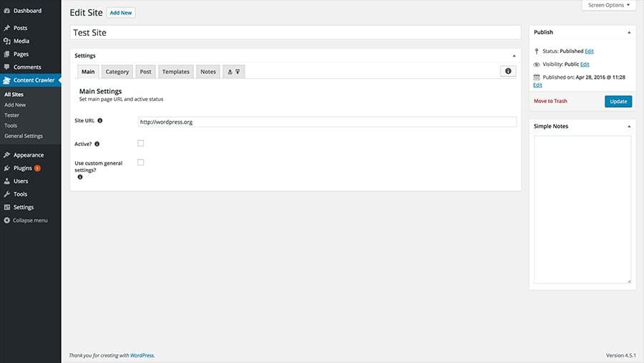This screenshot has height=363, width=644.
Task: Click the Plugins plug icon
Action: click(6, 168)
